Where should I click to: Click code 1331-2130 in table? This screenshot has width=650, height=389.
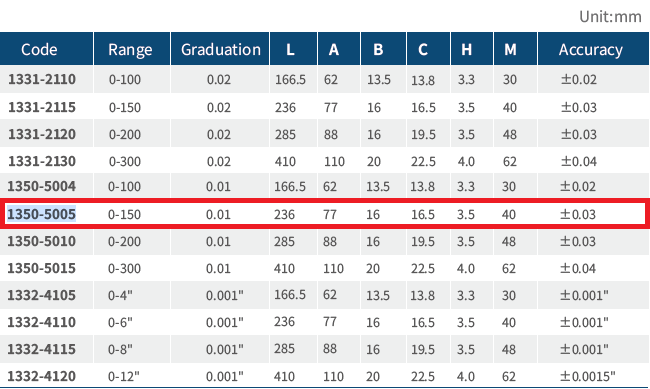42,161
